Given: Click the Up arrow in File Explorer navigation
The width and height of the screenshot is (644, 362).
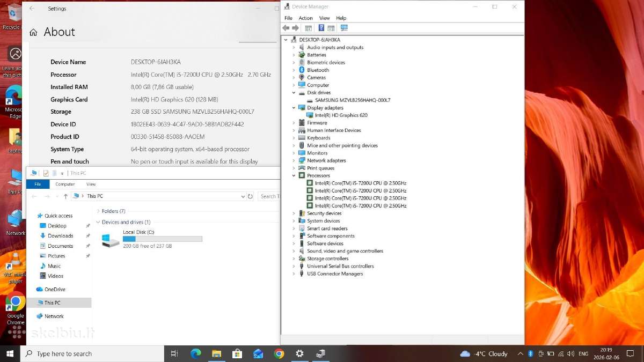Looking at the screenshot, I should (x=65, y=196).
